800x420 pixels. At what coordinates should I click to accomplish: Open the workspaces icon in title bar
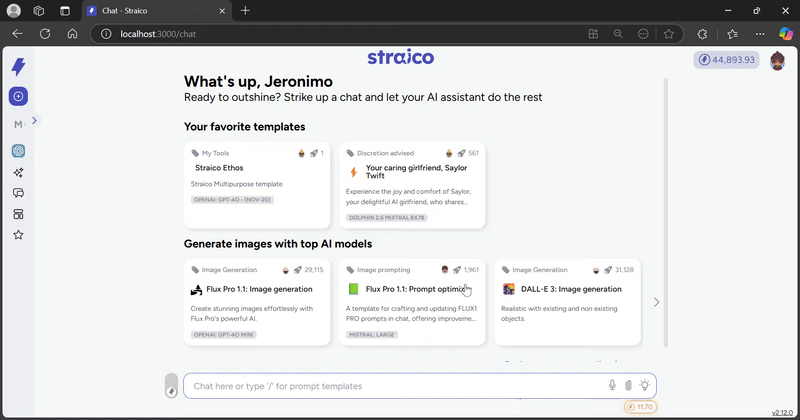(x=39, y=10)
